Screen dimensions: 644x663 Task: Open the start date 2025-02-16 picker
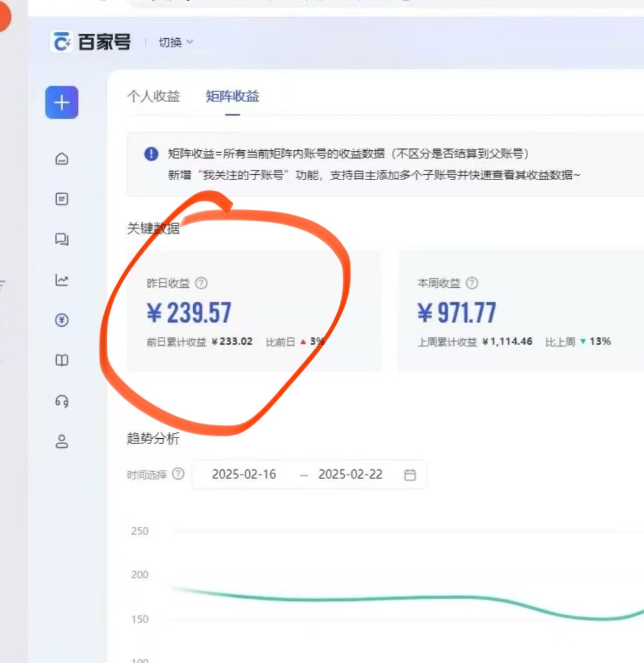pyautogui.click(x=244, y=475)
